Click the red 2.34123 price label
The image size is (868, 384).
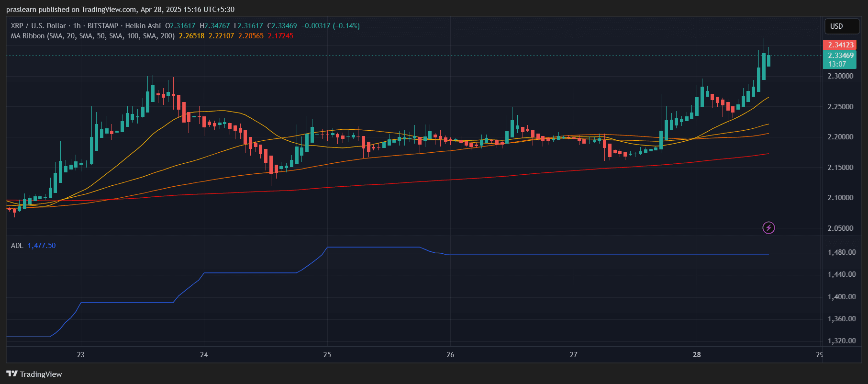(840, 45)
